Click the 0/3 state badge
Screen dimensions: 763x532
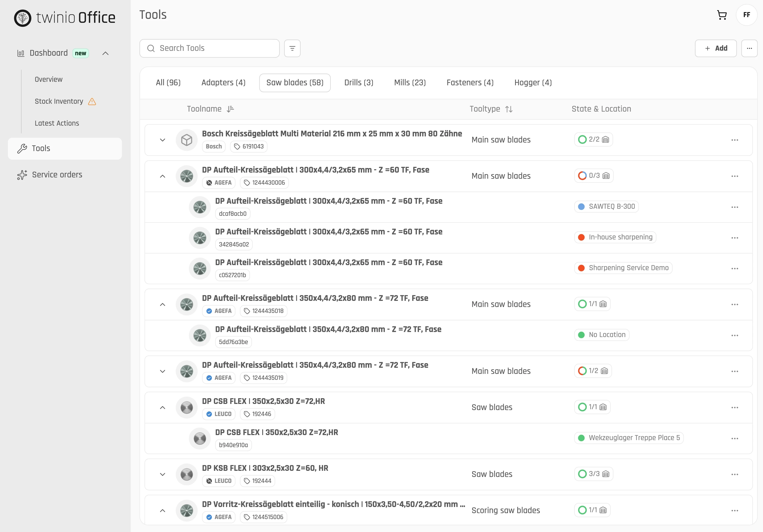click(x=594, y=176)
